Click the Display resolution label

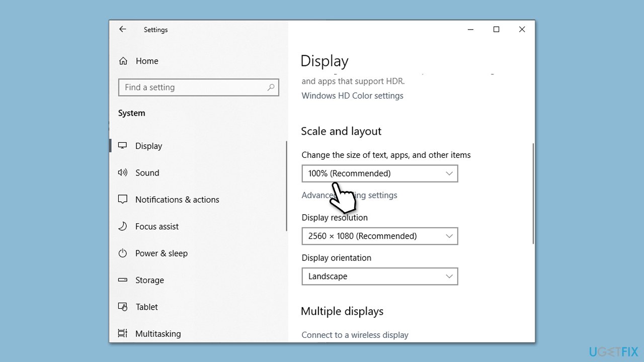coord(335,218)
